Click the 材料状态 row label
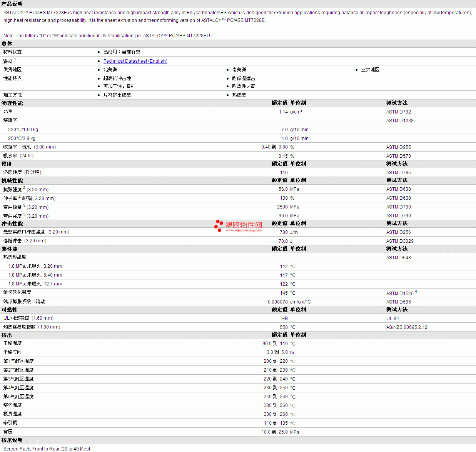The image size is (476, 452). click(13, 52)
